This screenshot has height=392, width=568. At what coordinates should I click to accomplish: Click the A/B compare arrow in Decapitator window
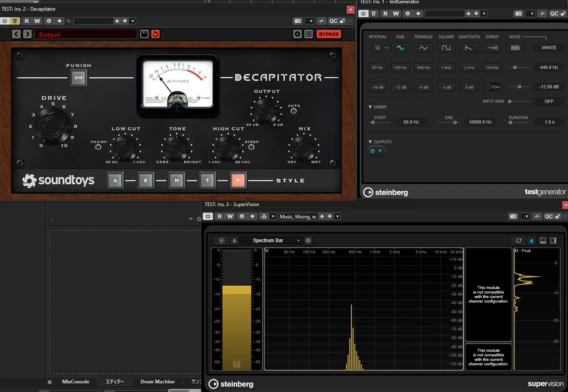pos(59,21)
